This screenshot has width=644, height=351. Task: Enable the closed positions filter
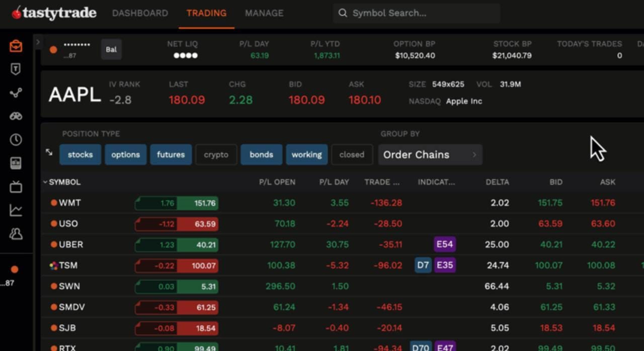pyautogui.click(x=352, y=155)
